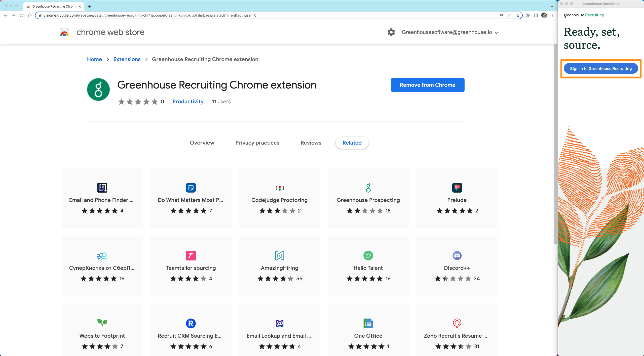This screenshot has height=356, width=644.
Task: Click the Remove from Chrome button
Action: tap(427, 85)
